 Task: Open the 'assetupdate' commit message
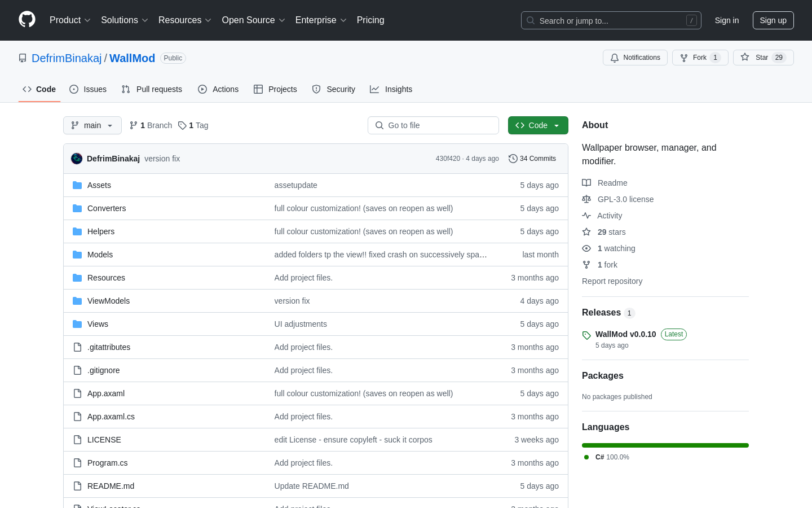click(295, 185)
